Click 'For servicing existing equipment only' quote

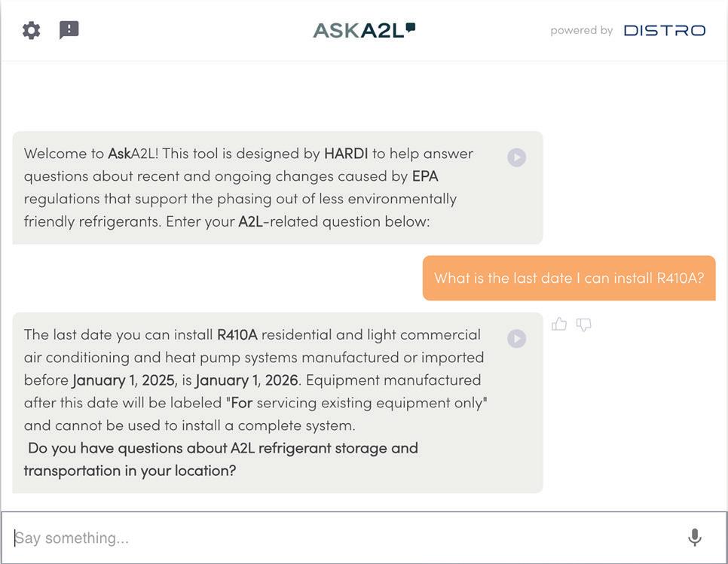pos(359,402)
